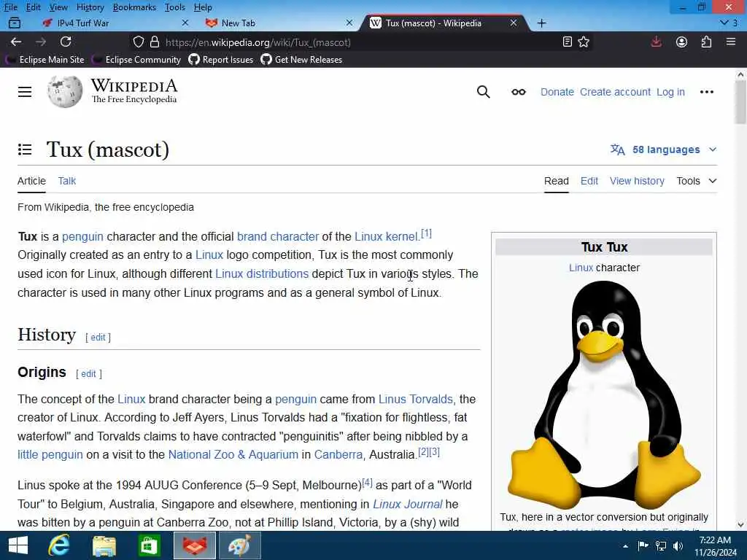This screenshot has width=747, height=560.
Task: Go back with the browser back arrow
Action: pyautogui.click(x=16, y=42)
